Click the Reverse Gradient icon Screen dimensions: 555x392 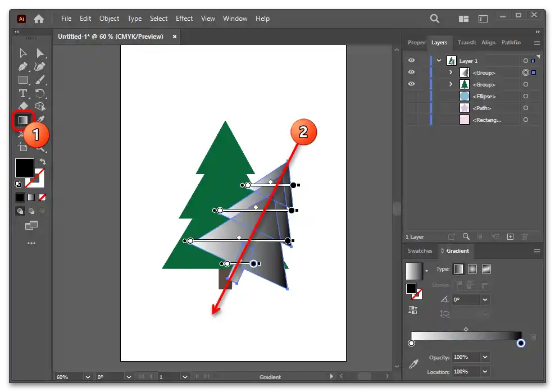(413, 309)
